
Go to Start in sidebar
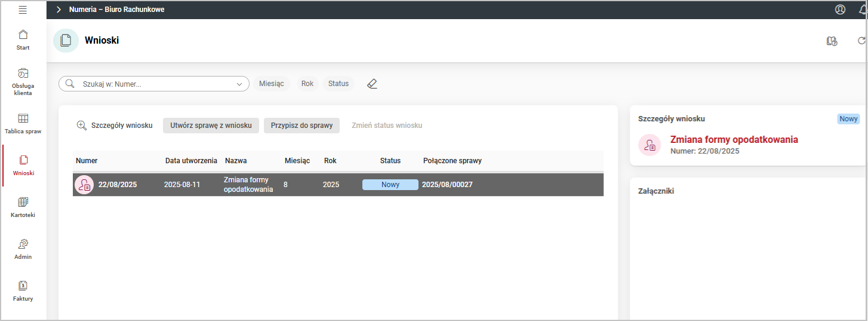pos(23,39)
